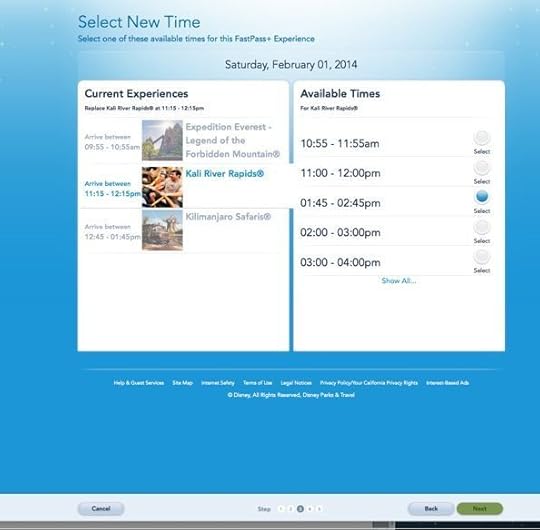Click the Available Times heading

(340, 94)
